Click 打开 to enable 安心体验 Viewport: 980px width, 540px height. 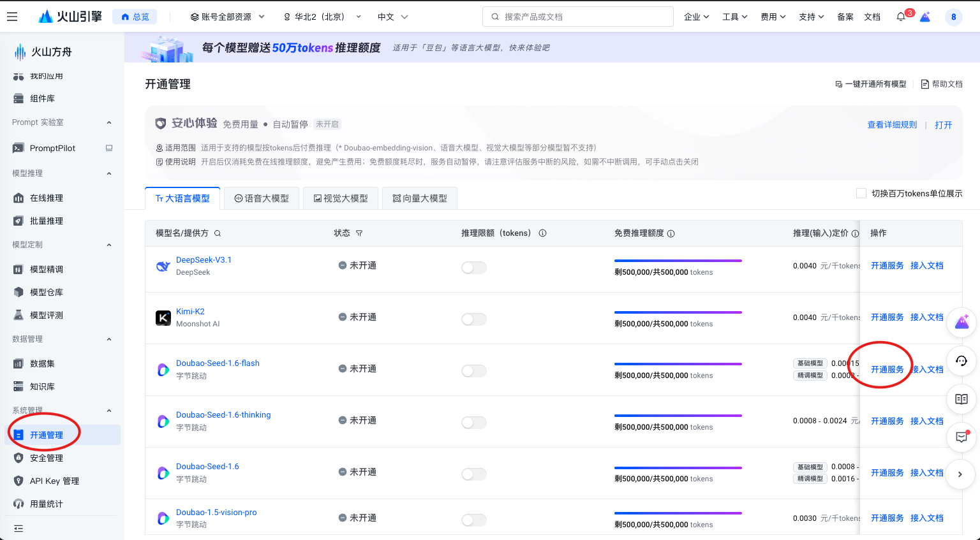(x=943, y=125)
